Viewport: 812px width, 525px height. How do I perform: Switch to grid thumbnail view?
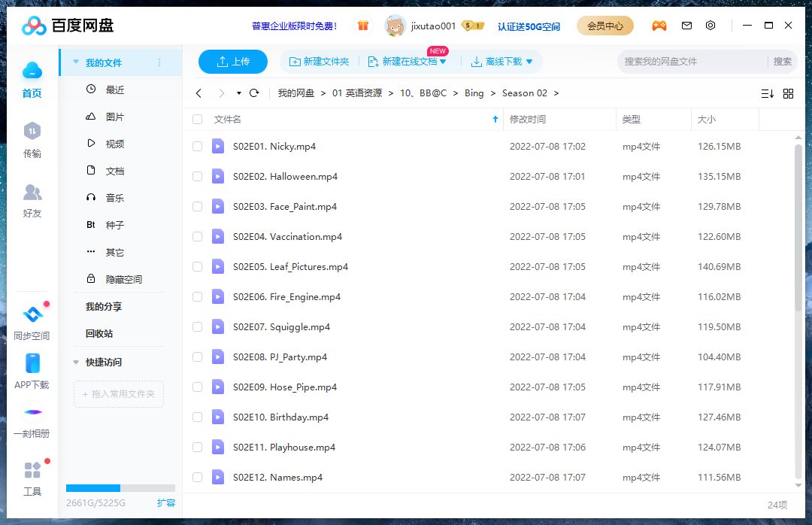(788, 94)
